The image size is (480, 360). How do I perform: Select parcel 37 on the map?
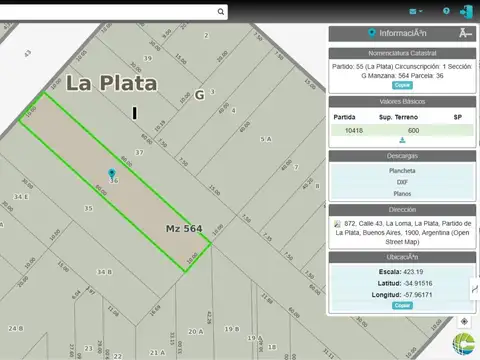coord(139,153)
